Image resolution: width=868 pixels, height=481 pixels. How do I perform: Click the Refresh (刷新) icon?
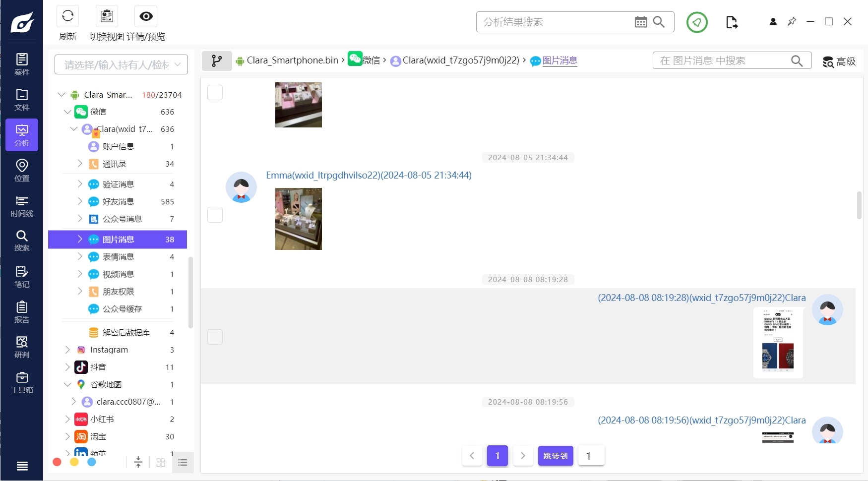point(67,16)
